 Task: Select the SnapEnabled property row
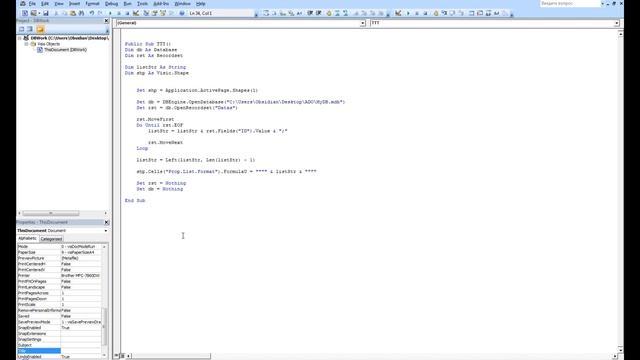[59, 328]
